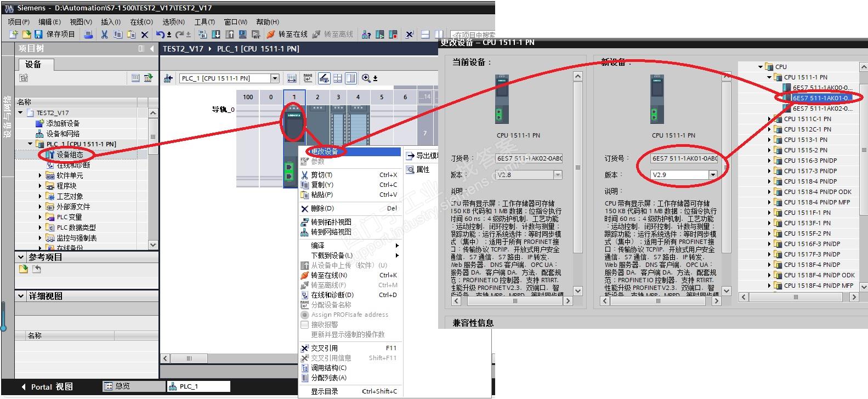Image resolution: width=868 pixels, height=399 pixels.
Task: Collapse the TEST2_V17 project node
Action: (x=21, y=113)
